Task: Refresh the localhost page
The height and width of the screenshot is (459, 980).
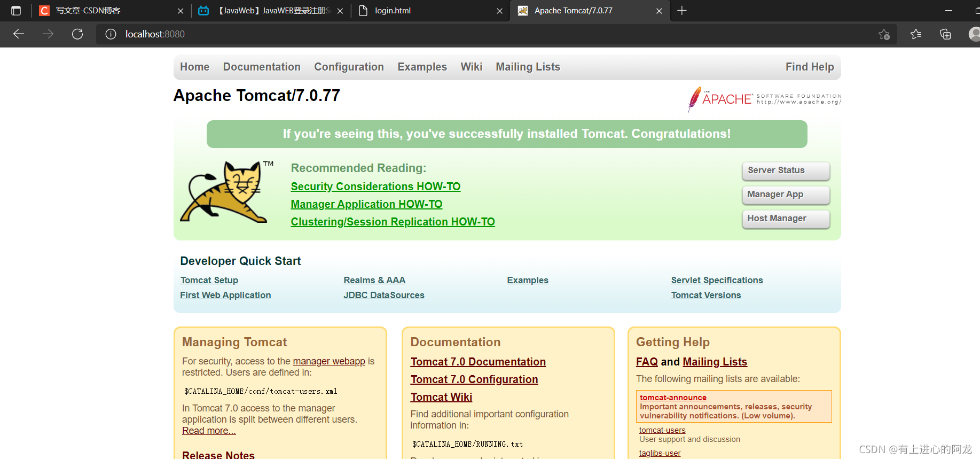Action: [x=77, y=34]
